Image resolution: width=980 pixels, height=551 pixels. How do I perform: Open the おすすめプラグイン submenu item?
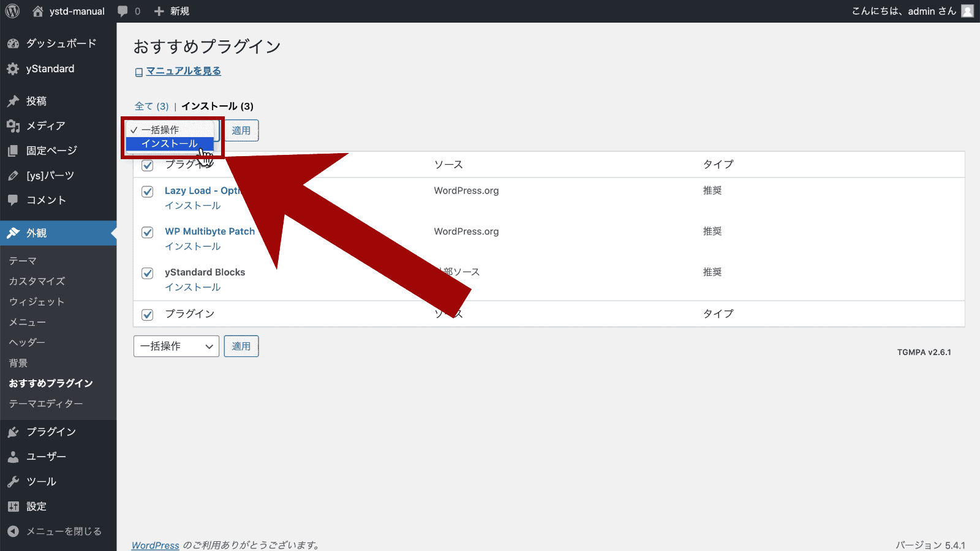click(x=51, y=383)
